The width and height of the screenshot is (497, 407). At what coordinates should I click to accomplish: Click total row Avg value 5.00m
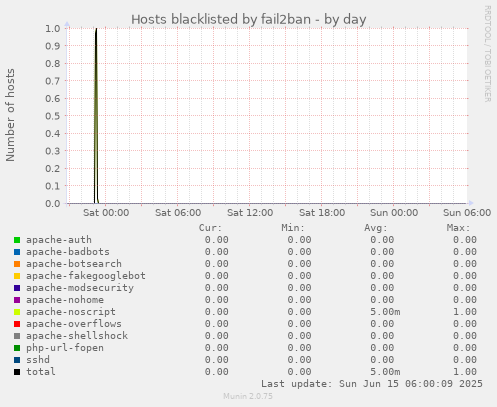tap(385, 372)
